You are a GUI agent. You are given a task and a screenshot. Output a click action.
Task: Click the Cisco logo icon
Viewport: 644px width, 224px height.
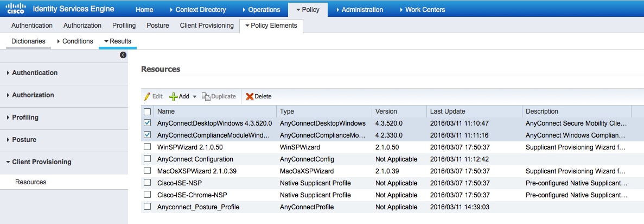point(16,9)
